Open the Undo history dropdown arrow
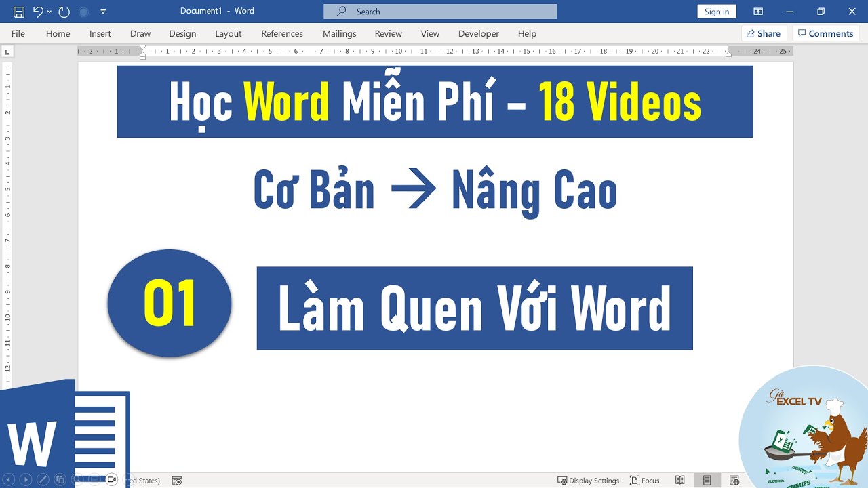 tap(50, 12)
